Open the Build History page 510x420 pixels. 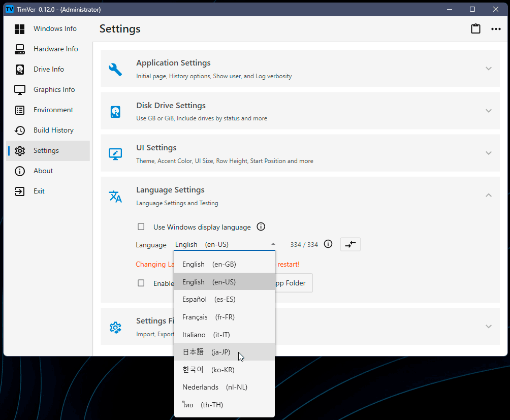(x=48, y=131)
